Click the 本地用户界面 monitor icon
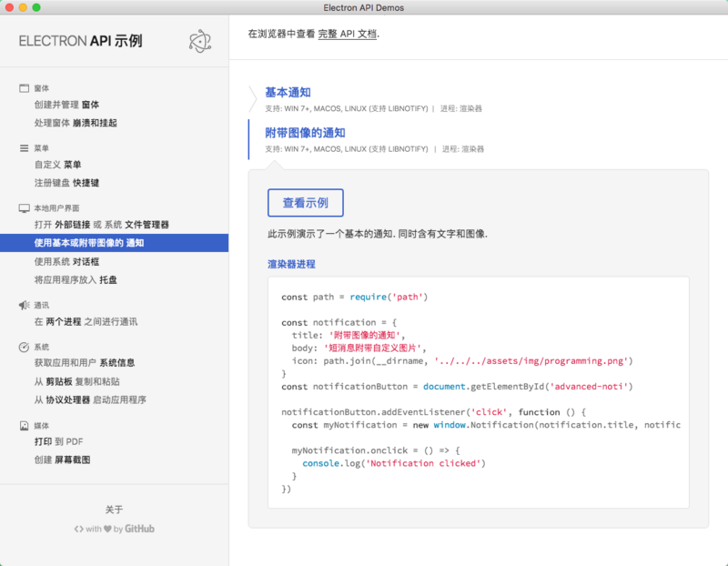728x566 pixels. [x=25, y=208]
